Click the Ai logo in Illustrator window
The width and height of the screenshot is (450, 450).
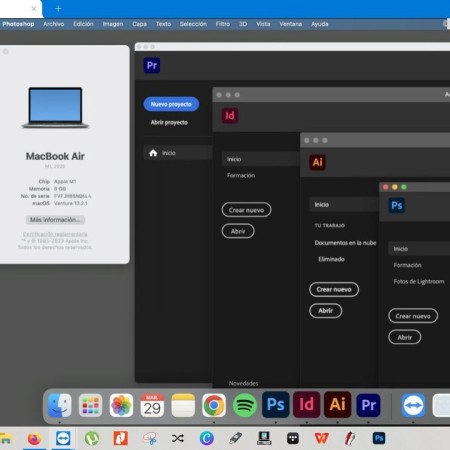pyautogui.click(x=317, y=162)
